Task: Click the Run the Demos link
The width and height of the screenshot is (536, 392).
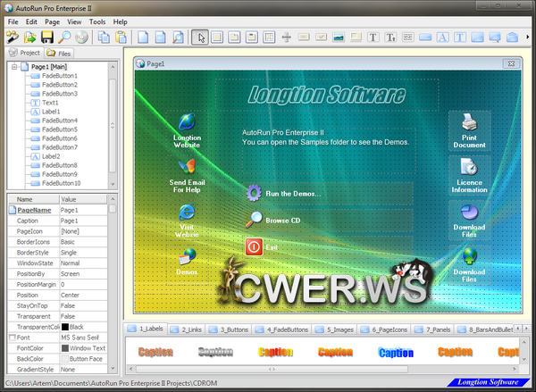Action: 293,193
